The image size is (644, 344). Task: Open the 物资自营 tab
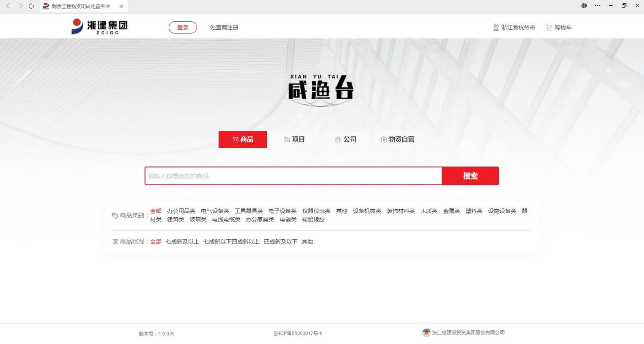click(x=398, y=139)
